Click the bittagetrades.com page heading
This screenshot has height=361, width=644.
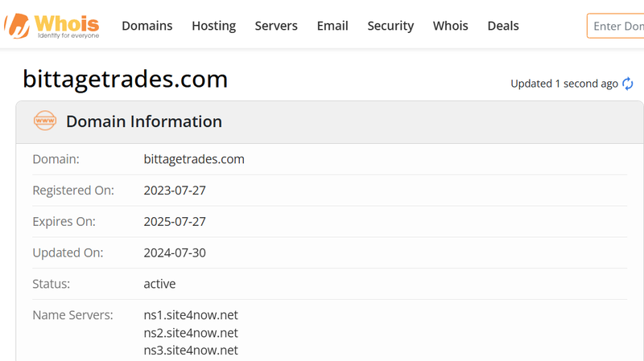(126, 79)
